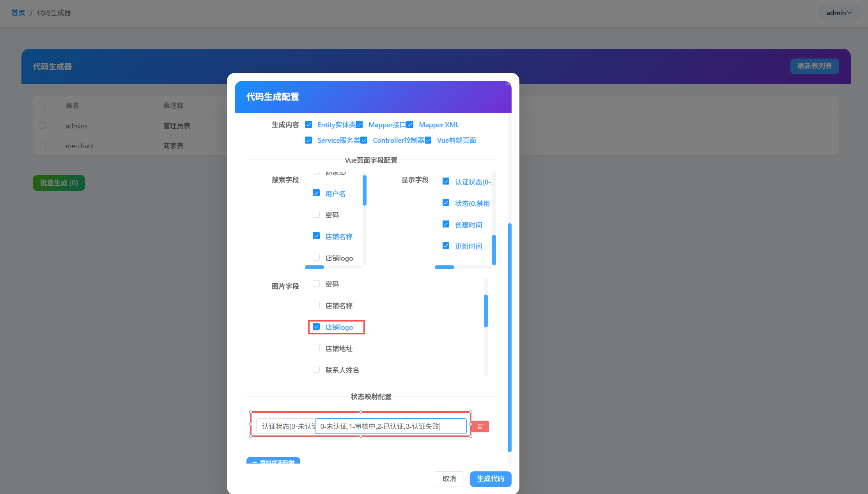Uncheck 用户名 in search fields
This screenshot has height=494, width=868.
(316, 192)
